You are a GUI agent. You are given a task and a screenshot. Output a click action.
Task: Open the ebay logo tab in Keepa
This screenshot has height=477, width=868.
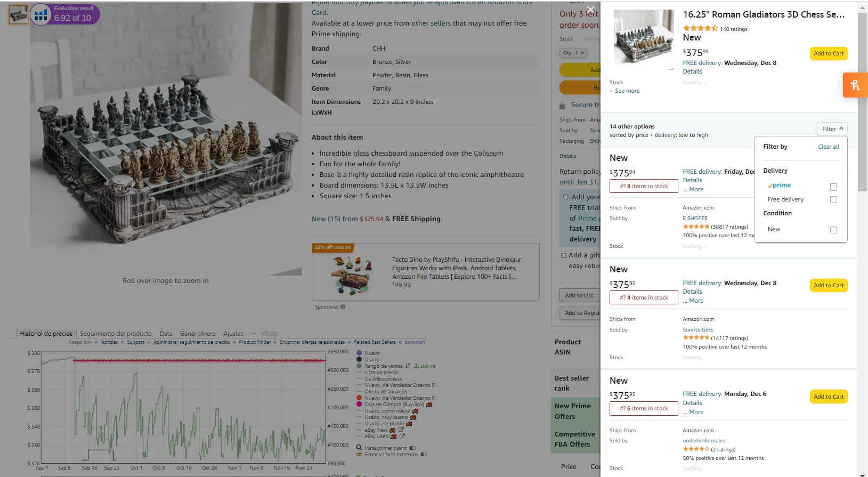pyautogui.click(x=270, y=334)
